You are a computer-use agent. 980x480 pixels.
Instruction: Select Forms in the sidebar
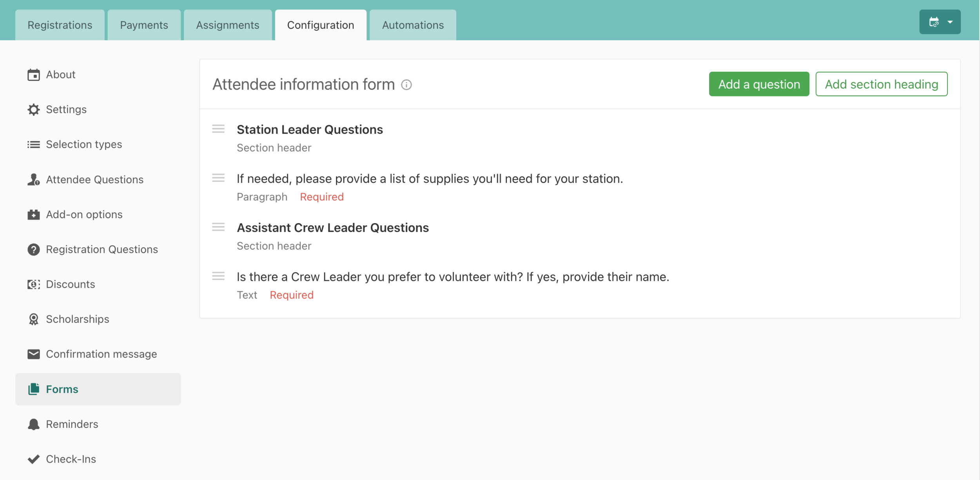coord(98,389)
